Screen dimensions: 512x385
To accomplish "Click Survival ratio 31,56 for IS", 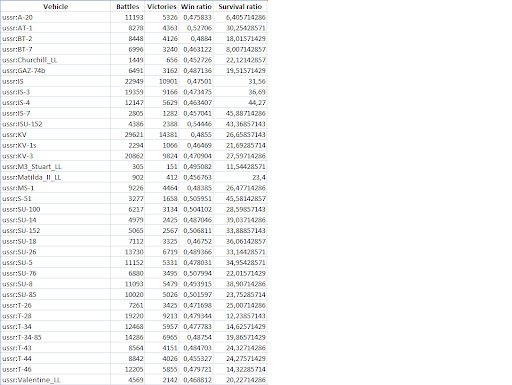I will pos(257,81).
